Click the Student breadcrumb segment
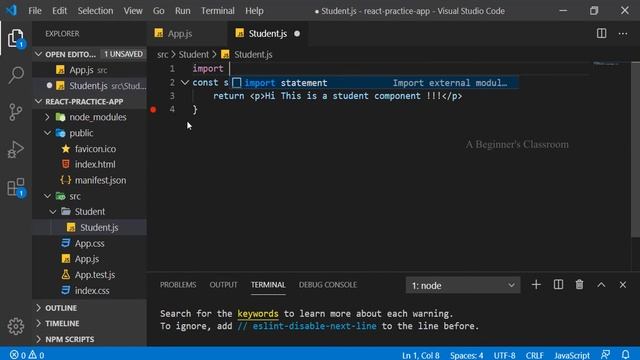Image resolution: width=640 pixels, height=360 pixels. click(193, 55)
